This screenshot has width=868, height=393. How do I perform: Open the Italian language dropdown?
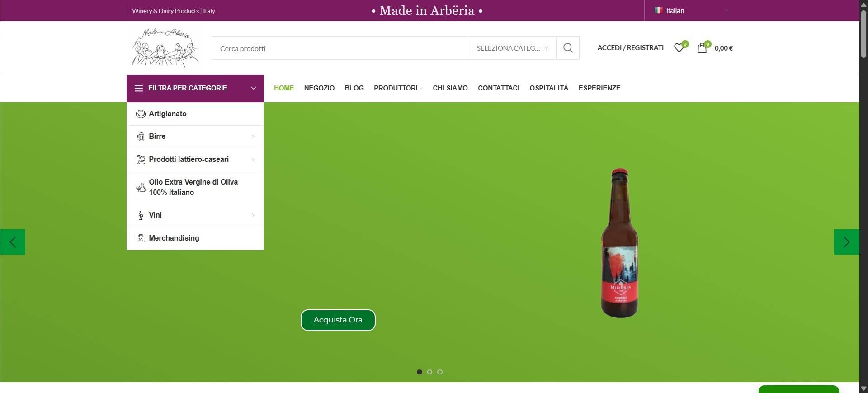pyautogui.click(x=691, y=11)
